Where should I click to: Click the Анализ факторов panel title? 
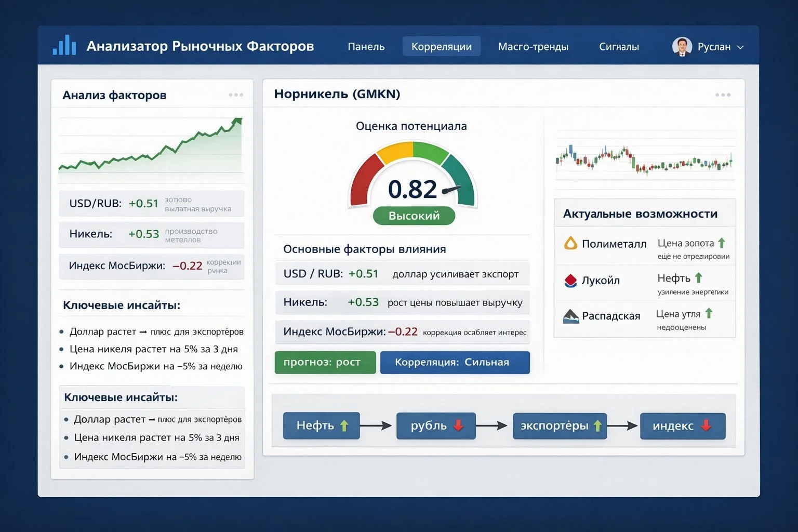114,95
